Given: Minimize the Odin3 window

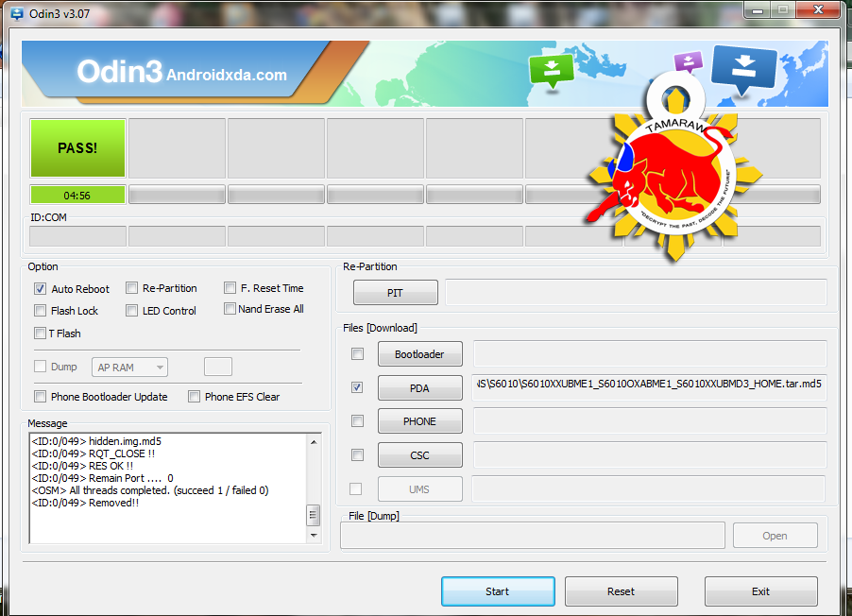Looking at the screenshot, I should coord(758,9).
